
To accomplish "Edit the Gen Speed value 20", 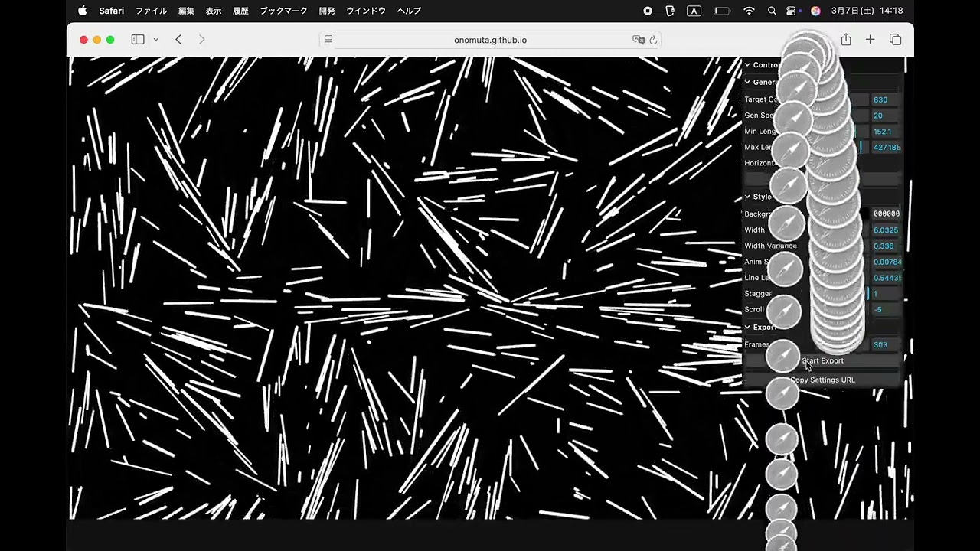I will (x=886, y=116).
